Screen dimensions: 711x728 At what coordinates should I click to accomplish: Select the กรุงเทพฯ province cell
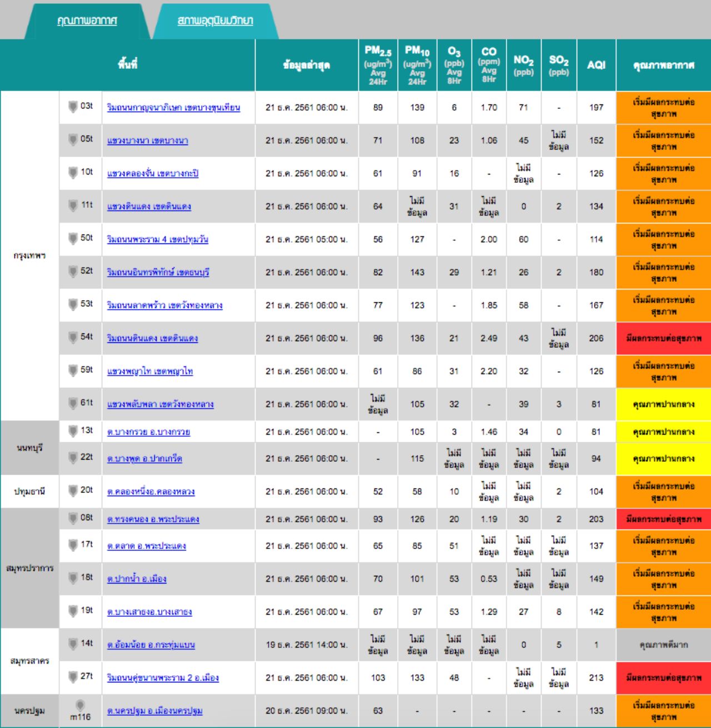tap(30, 256)
